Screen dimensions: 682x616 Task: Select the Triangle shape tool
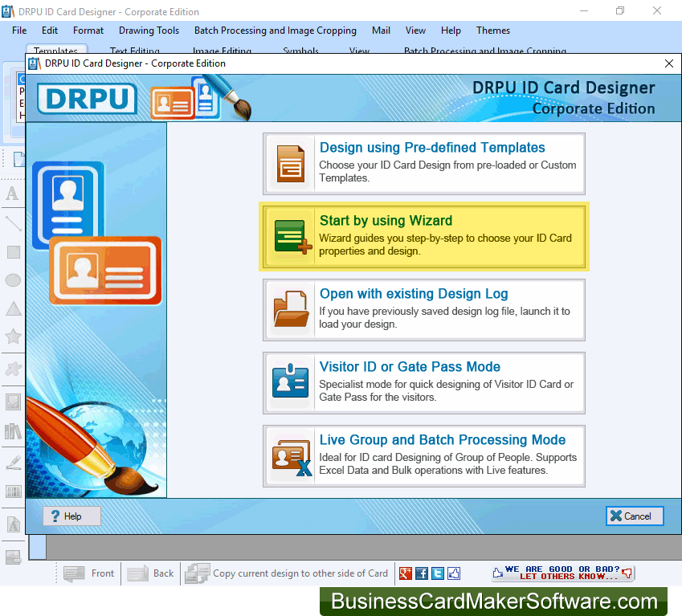pos(13,308)
